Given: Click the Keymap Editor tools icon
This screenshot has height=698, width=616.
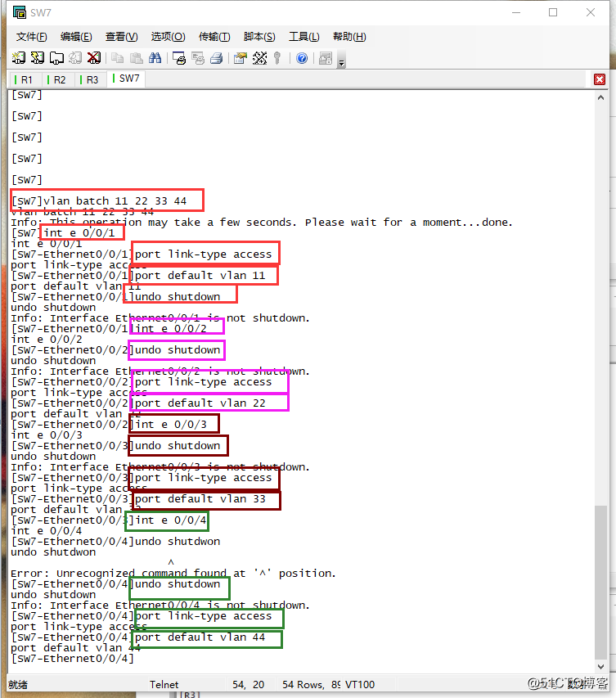Looking at the screenshot, I should pyautogui.click(x=259, y=58).
